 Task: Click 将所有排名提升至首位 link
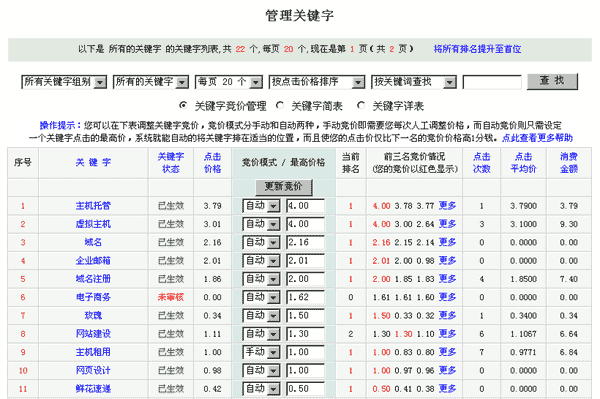pos(477,49)
